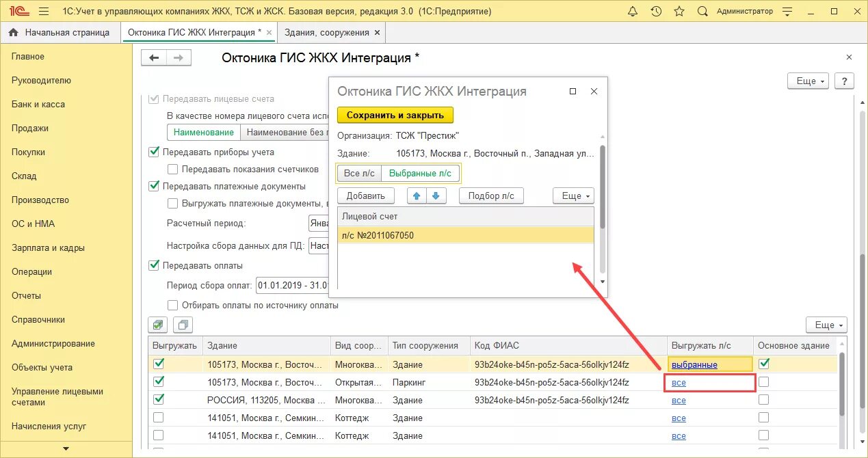Click the uncheck all rows icon
This screenshot has width=868, height=458.
click(x=183, y=325)
